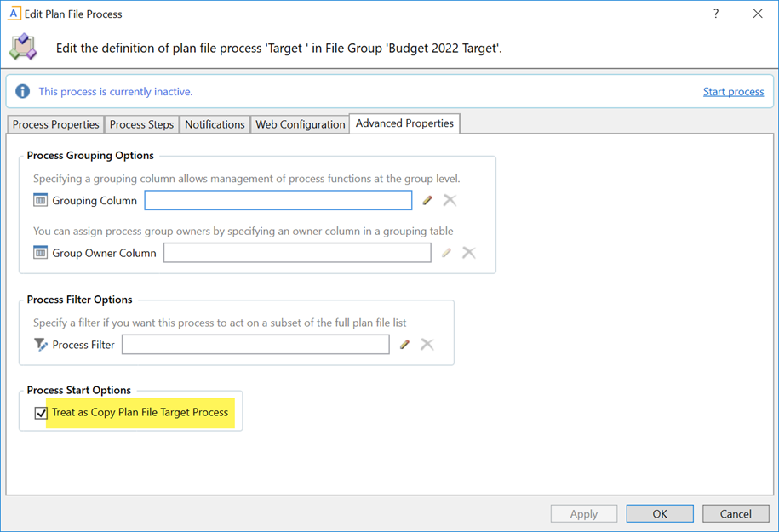Click the Start process link
Image resolution: width=779 pixels, height=532 pixels.
[x=733, y=92]
